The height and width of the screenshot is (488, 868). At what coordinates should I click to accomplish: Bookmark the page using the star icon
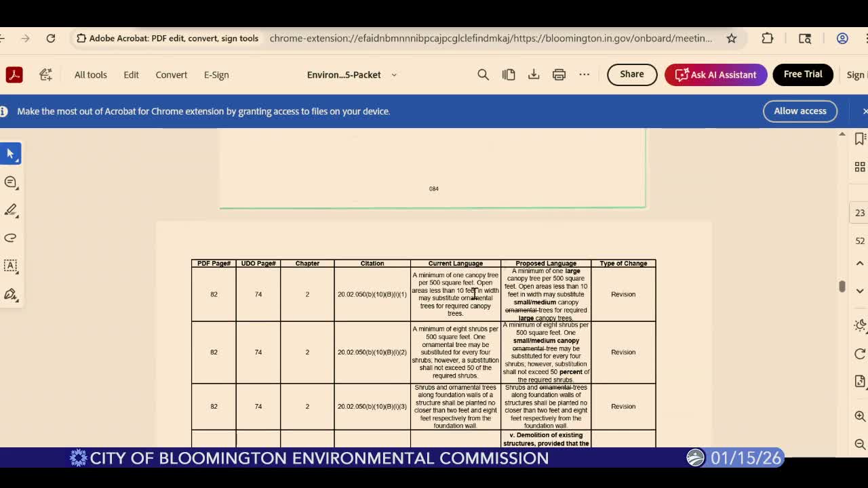click(732, 39)
